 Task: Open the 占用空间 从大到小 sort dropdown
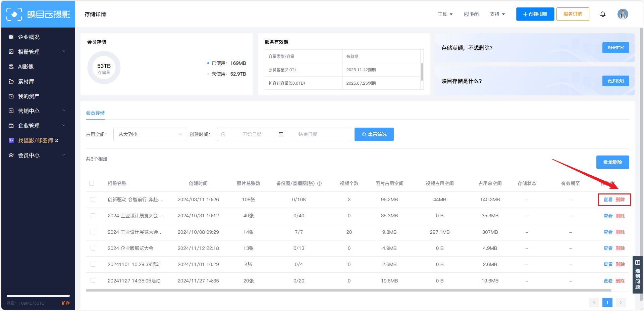pyautogui.click(x=150, y=134)
